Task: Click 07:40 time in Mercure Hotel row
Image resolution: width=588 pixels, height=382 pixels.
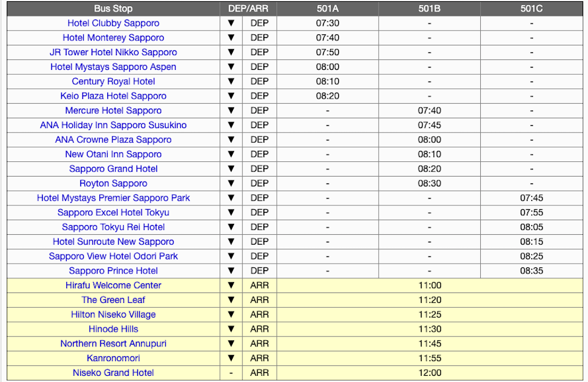Action: [x=429, y=111]
